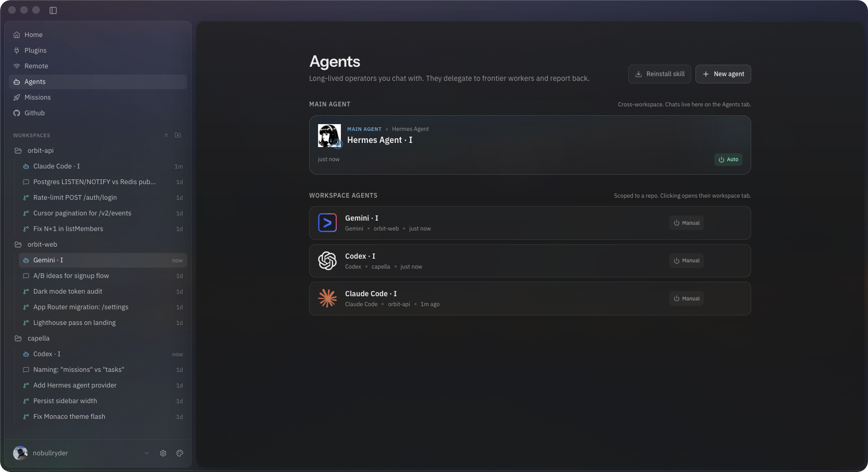Open the Remote section

[98, 66]
